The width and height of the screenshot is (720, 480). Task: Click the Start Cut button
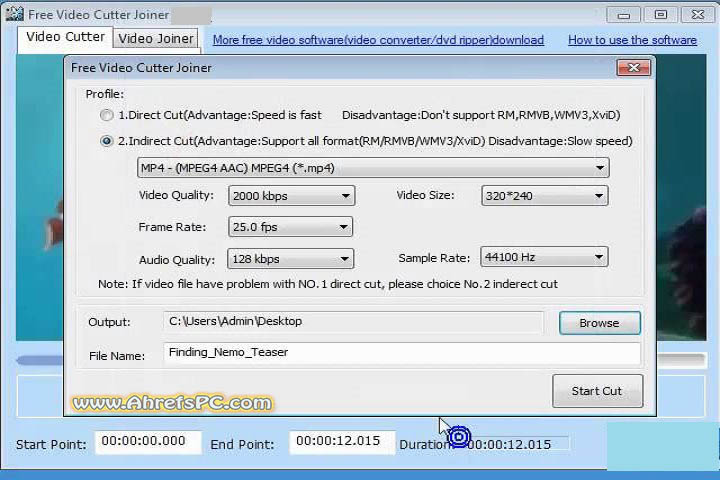point(597,391)
